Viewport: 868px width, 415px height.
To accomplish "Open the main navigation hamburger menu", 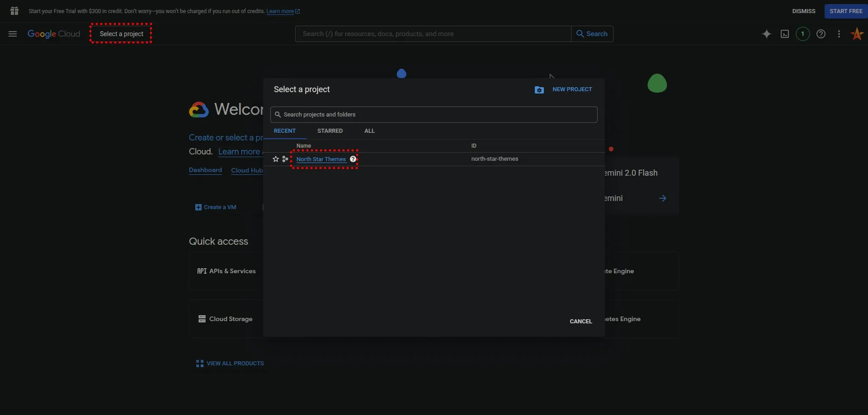I will click(x=13, y=34).
